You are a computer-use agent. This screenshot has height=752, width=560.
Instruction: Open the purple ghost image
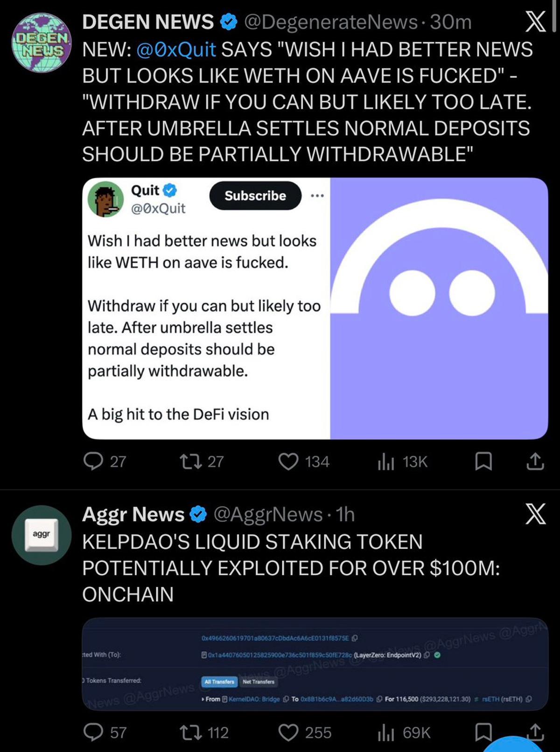point(439,308)
